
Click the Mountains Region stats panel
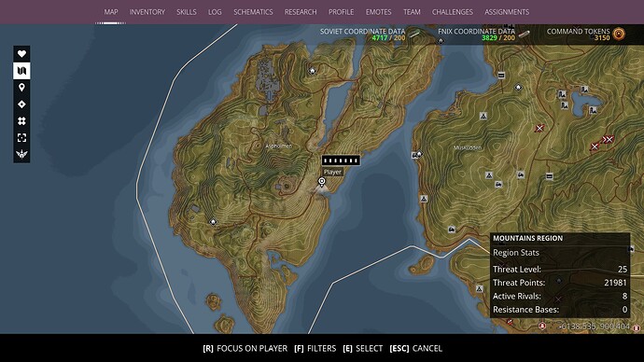point(560,275)
